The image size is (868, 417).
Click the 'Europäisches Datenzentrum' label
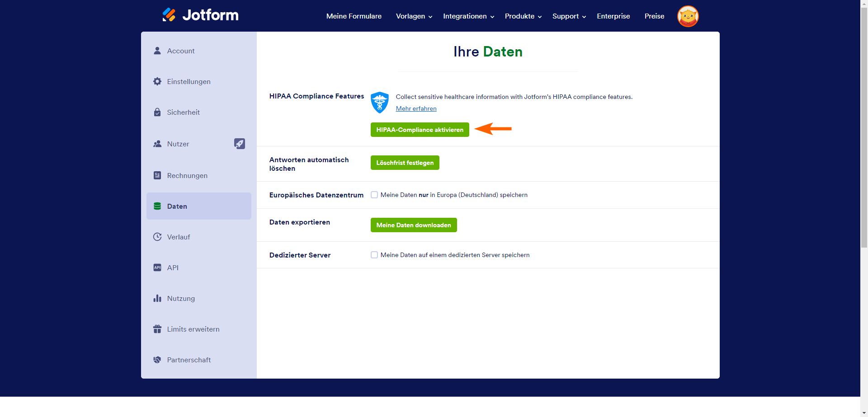(x=316, y=195)
